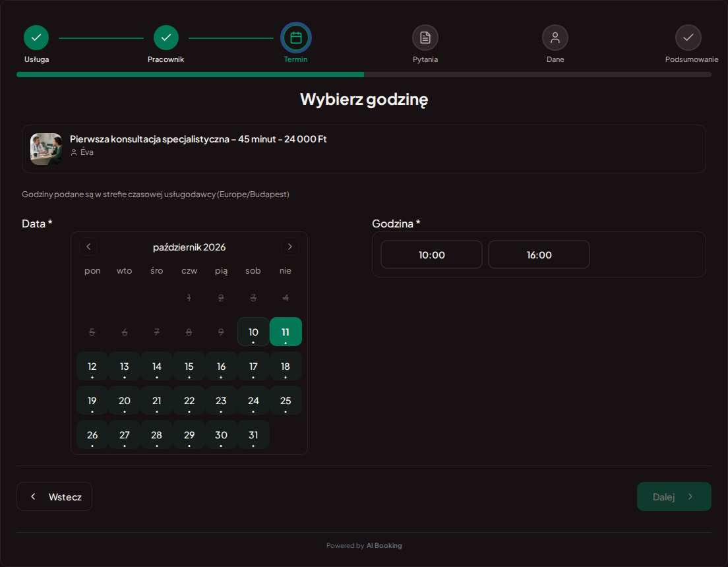Pick October 31 on the calendar
The height and width of the screenshot is (567, 728).
pyautogui.click(x=253, y=435)
